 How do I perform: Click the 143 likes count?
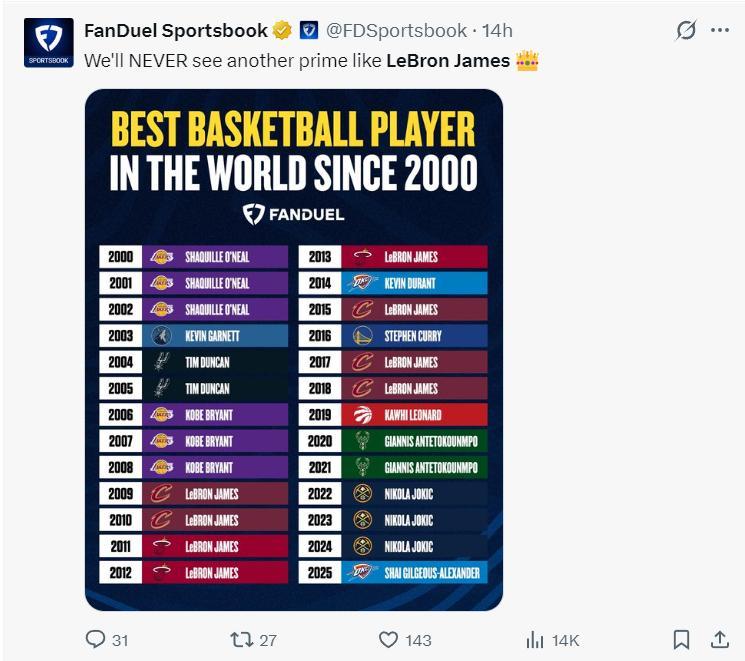click(x=419, y=640)
